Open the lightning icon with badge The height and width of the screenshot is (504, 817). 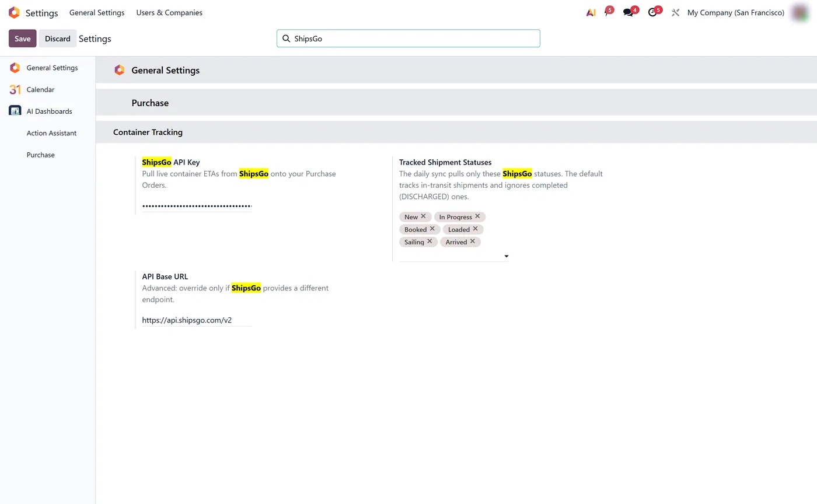point(607,12)
